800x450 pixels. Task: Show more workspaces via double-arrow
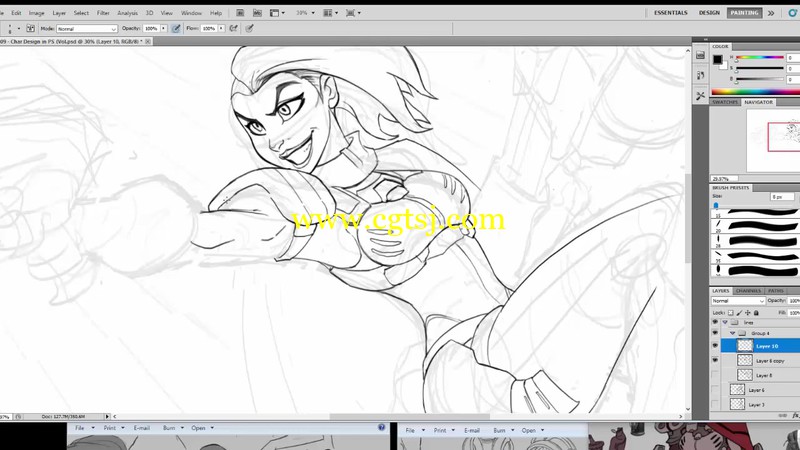coord(771,13)
